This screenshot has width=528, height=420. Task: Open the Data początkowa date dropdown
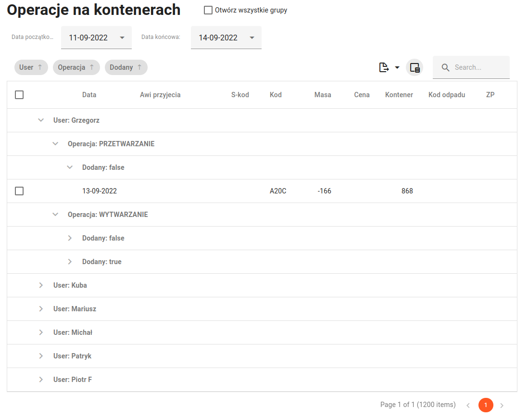coord(122,38)
